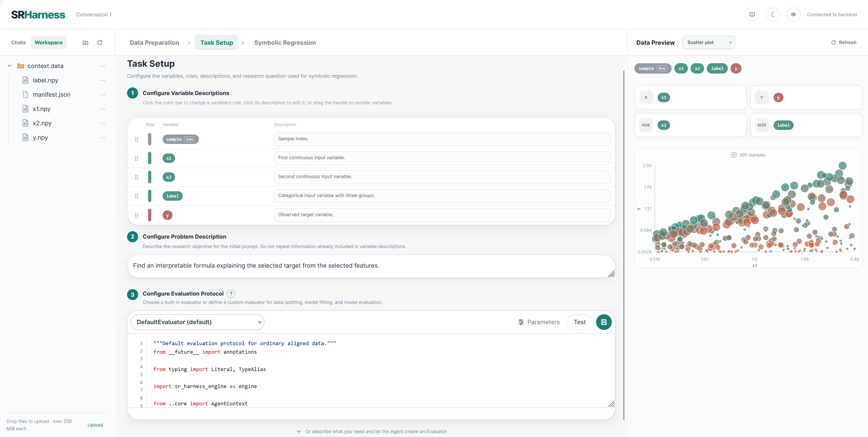This screenshot has width=868, height=437.
Task: Click the drag handle for sample row
Action: coord(137,139)
